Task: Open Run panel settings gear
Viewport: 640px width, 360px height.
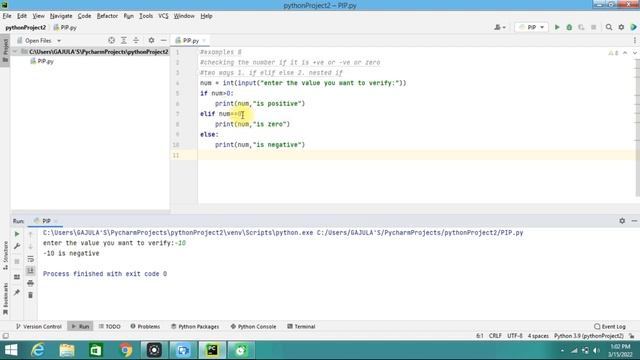Action: (622, 221)
